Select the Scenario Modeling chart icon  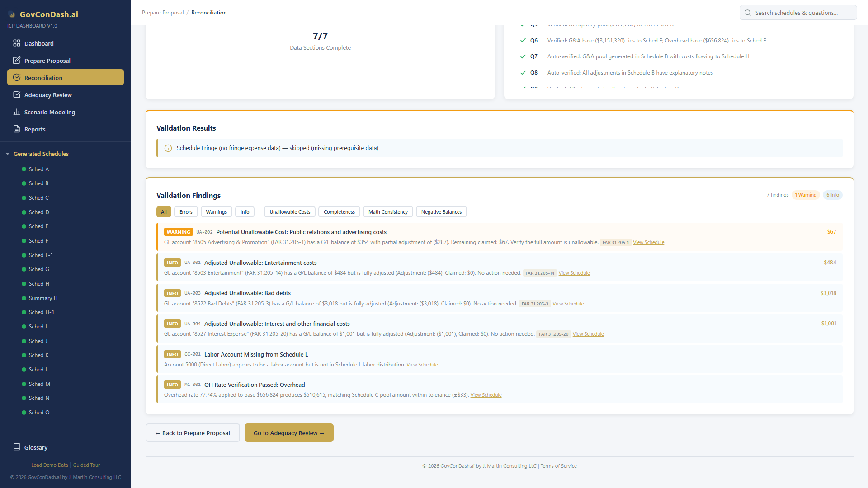coord(16,112)
